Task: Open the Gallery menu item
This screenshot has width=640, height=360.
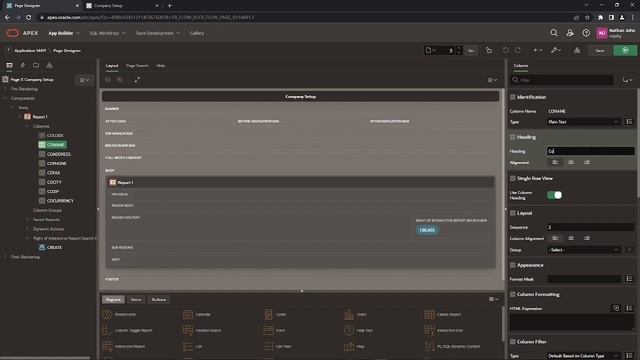Action: [197, 33]
